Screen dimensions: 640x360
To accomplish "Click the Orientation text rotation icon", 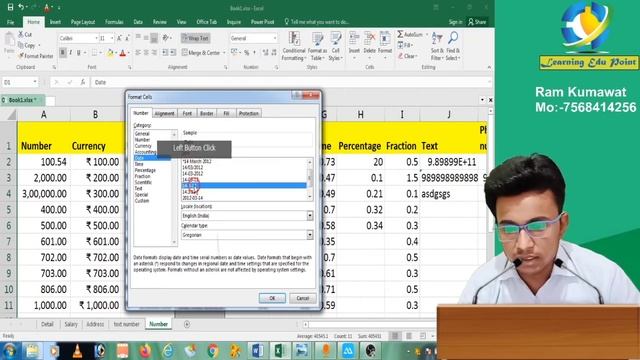I will pos(165,38).
